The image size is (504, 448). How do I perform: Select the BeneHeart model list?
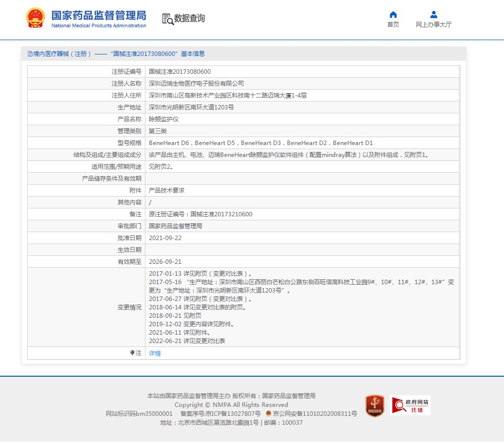[x=261, y=143]
